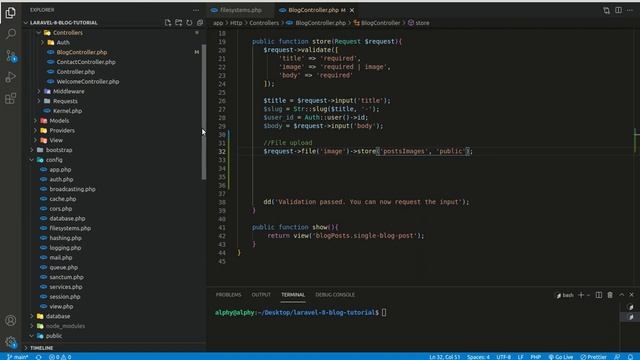The height and width of the screenshot is (360, 640).
Task: Click the Controllers breadcrumb segment
Action: tap(264, 23)
